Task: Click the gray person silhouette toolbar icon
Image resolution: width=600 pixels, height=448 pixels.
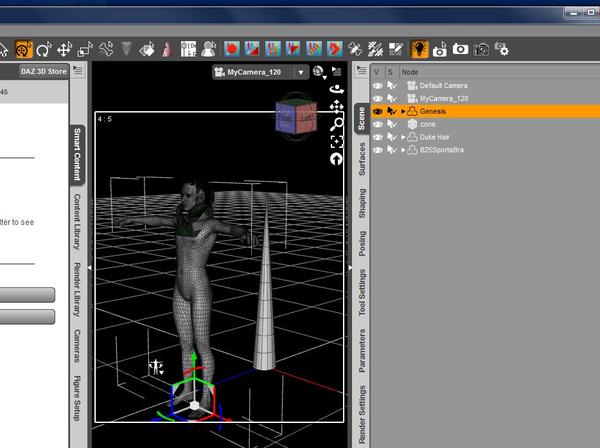Action: 209,49
